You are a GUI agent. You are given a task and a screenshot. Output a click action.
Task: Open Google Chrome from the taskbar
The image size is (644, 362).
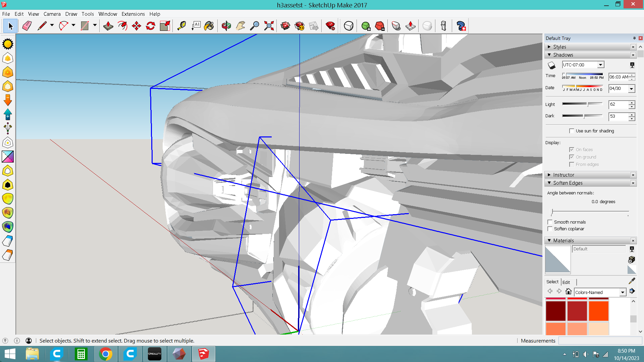point(106,354)
